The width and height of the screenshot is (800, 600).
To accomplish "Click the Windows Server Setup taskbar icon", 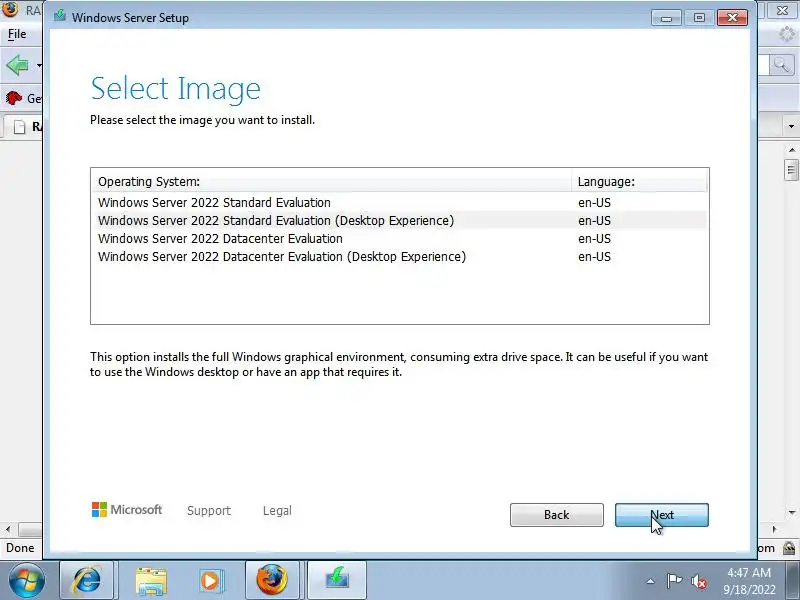I will (x=337, y=581).
